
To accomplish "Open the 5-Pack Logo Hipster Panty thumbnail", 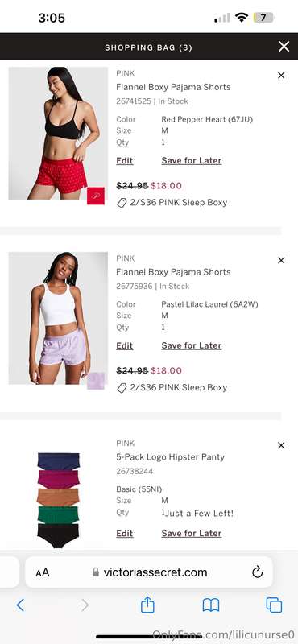I will 58,499.
